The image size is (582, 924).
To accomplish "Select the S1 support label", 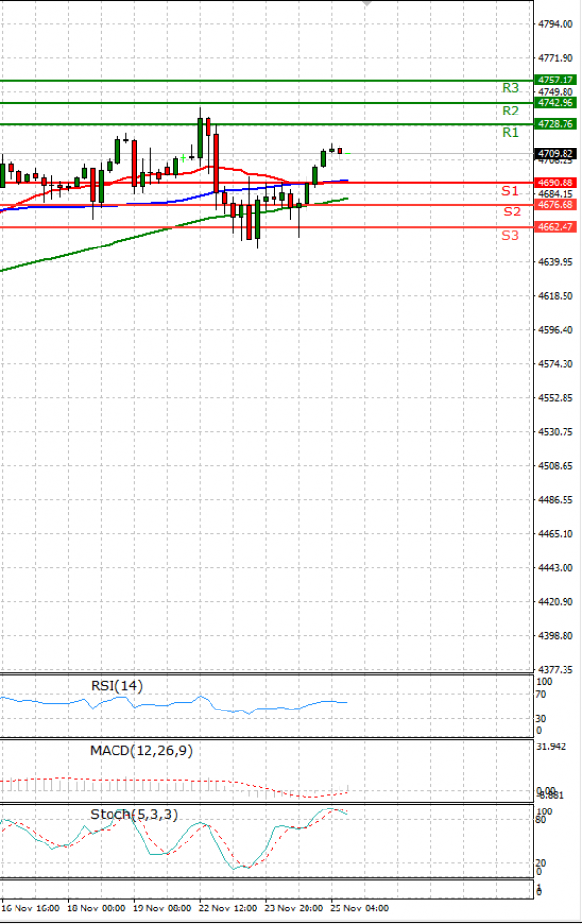I will 510,191.
